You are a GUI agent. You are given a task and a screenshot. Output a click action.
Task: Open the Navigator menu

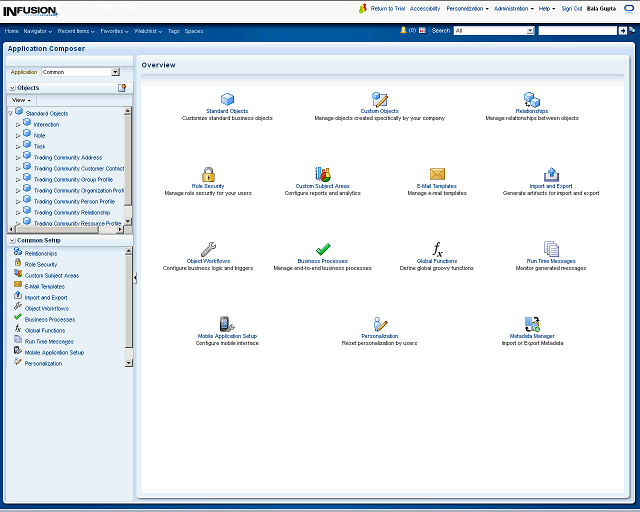[39, 31]
